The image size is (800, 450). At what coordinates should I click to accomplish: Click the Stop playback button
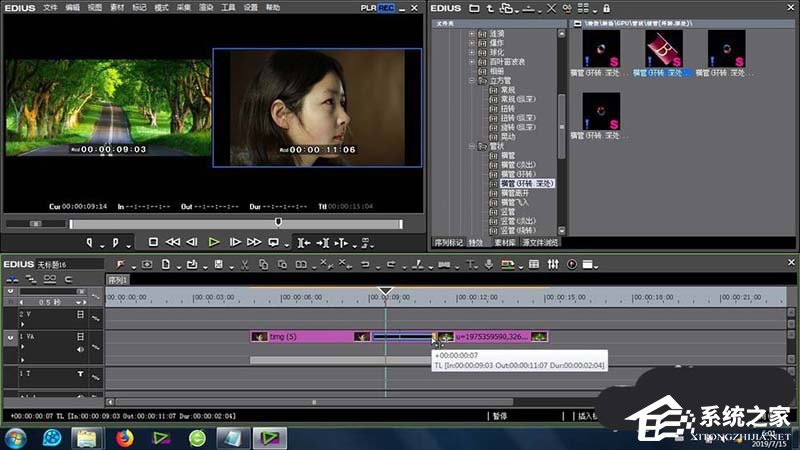coord(153,242)
